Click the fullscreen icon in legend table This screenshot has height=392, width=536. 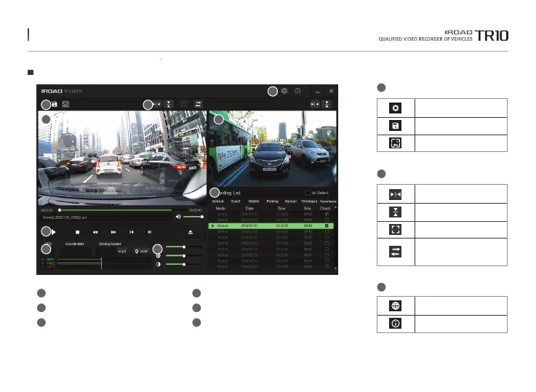coord(395,230)
